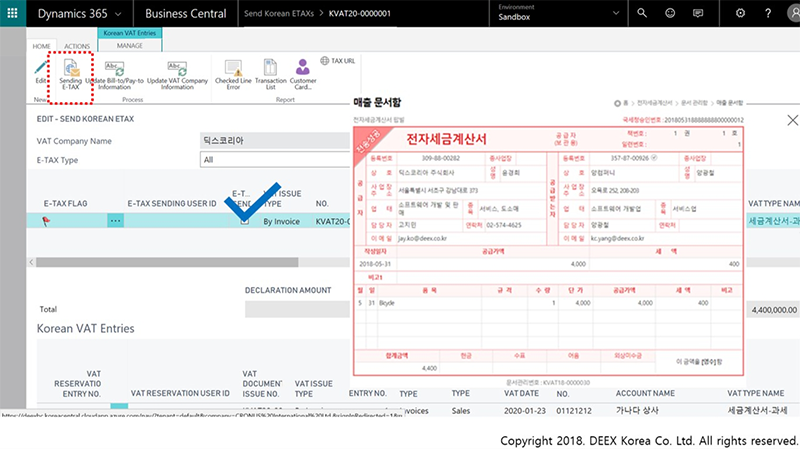Open the Checked Line Error report

click(x=233, y=75)
